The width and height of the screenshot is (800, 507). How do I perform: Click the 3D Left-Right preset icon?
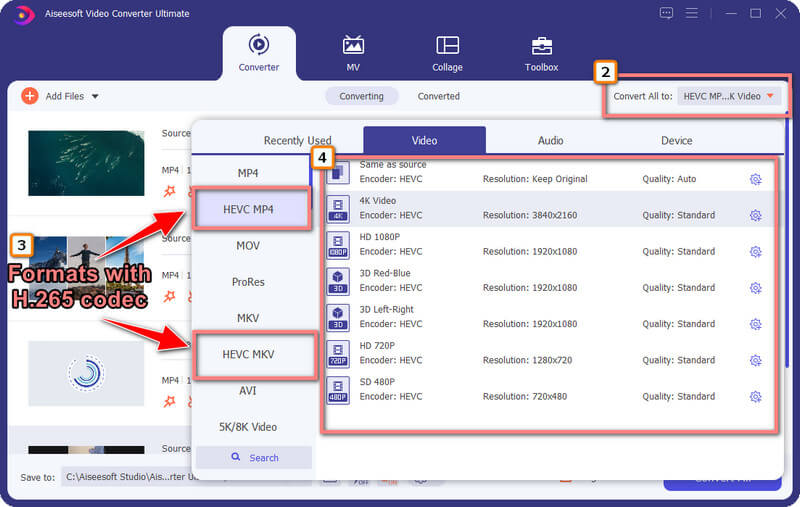pos(338,317)
